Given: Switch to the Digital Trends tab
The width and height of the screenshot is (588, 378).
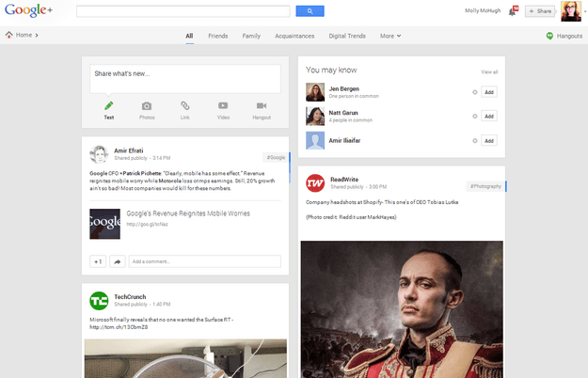Looking at the screenshot, I should (x=347, y=36).
